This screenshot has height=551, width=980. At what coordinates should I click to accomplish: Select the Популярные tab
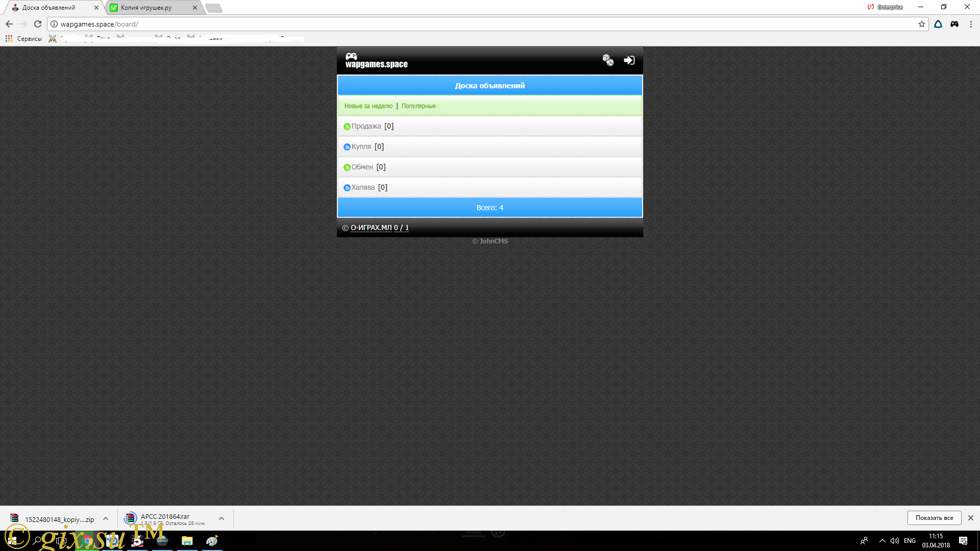point(418,106)
